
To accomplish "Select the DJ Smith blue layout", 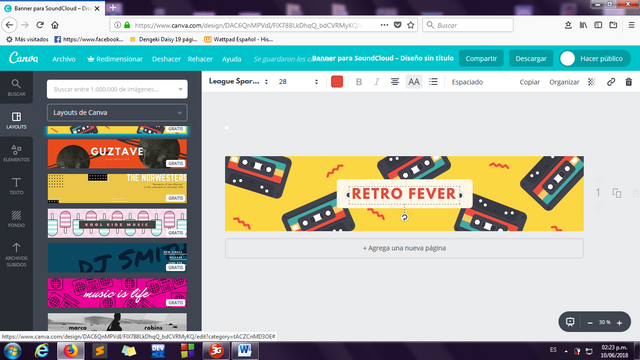I will tap(117, 258).
